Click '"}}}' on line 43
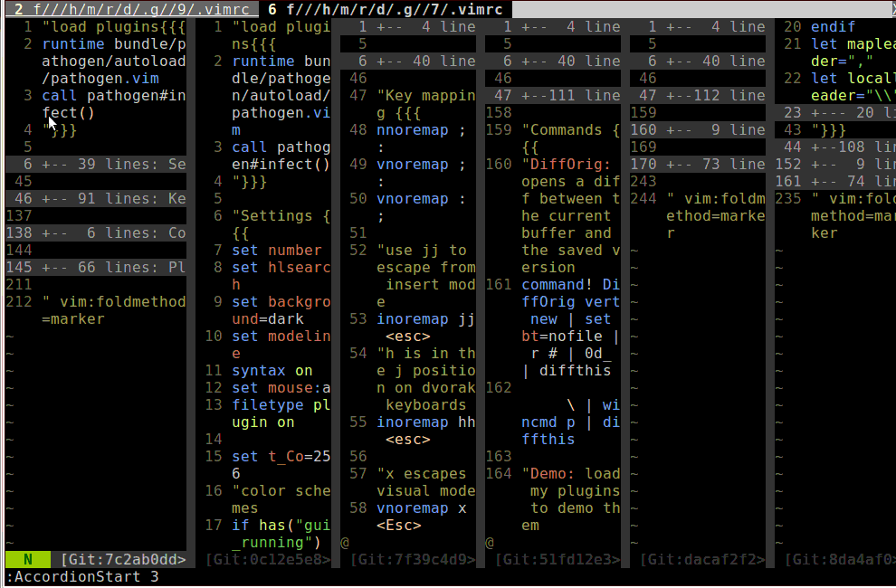 (x=828, y=129)
